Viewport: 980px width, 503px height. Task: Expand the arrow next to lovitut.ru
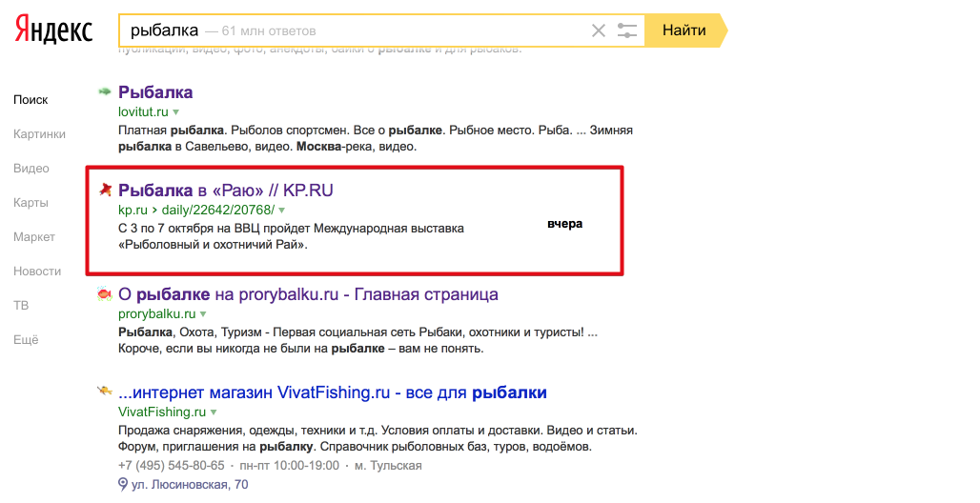click(x=176, y=112)
